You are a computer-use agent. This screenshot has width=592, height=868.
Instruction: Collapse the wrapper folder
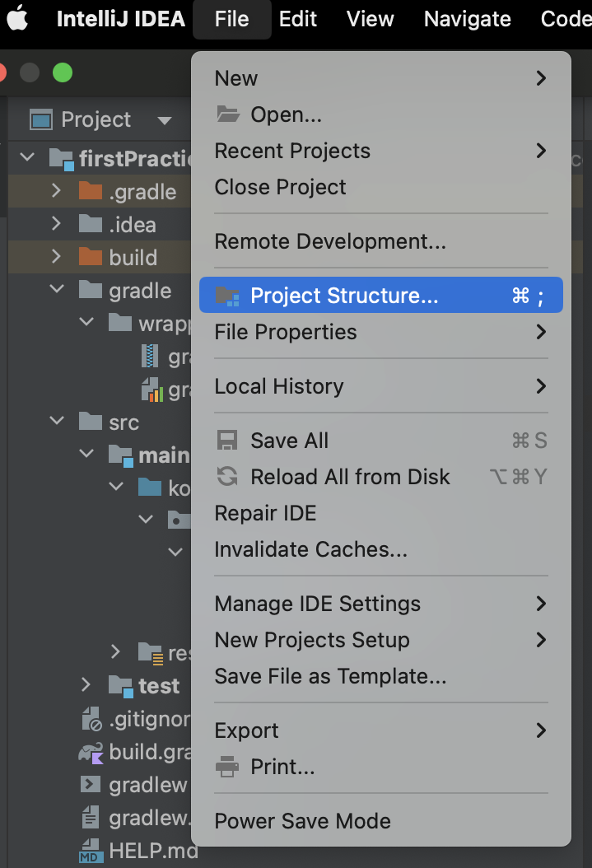click(x=86, y=321)
